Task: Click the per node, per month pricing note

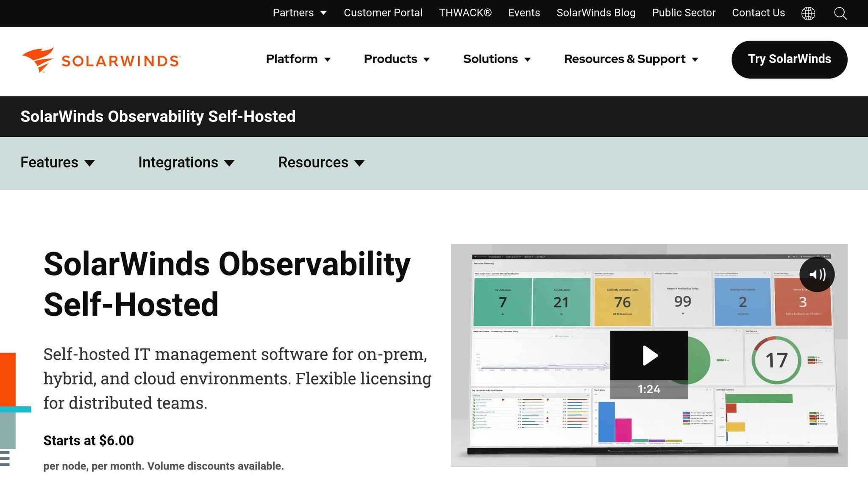Action: tap(164, 466)
